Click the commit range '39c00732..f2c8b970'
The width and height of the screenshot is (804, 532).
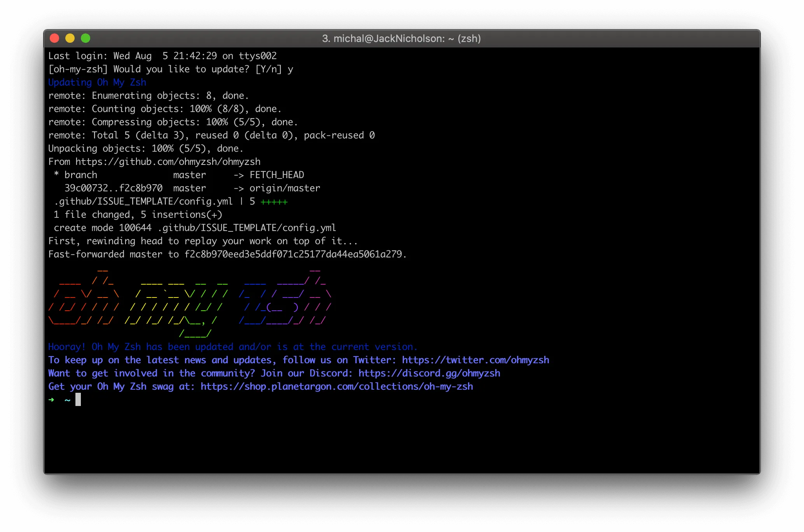click(x=114, y=188)
